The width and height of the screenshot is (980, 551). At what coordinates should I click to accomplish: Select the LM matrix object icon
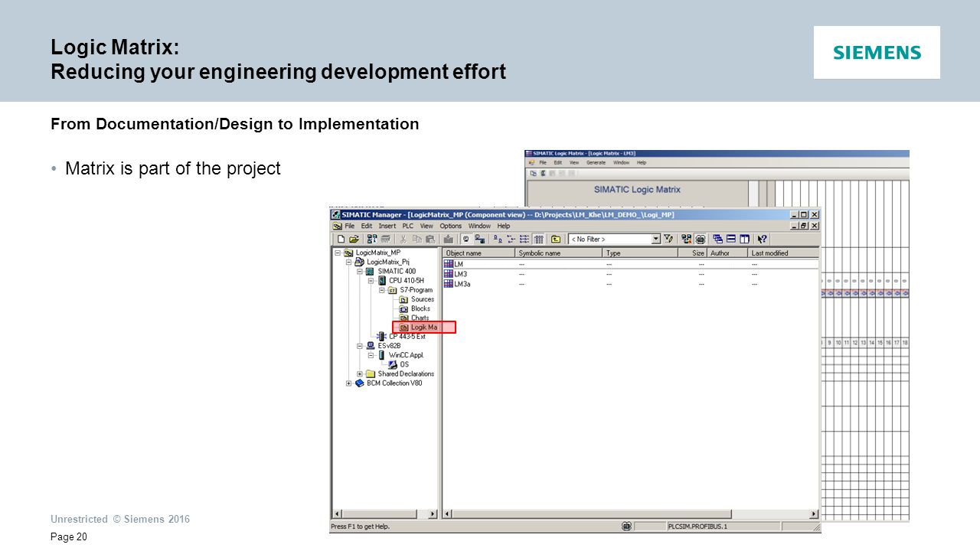tap(449, 264)
